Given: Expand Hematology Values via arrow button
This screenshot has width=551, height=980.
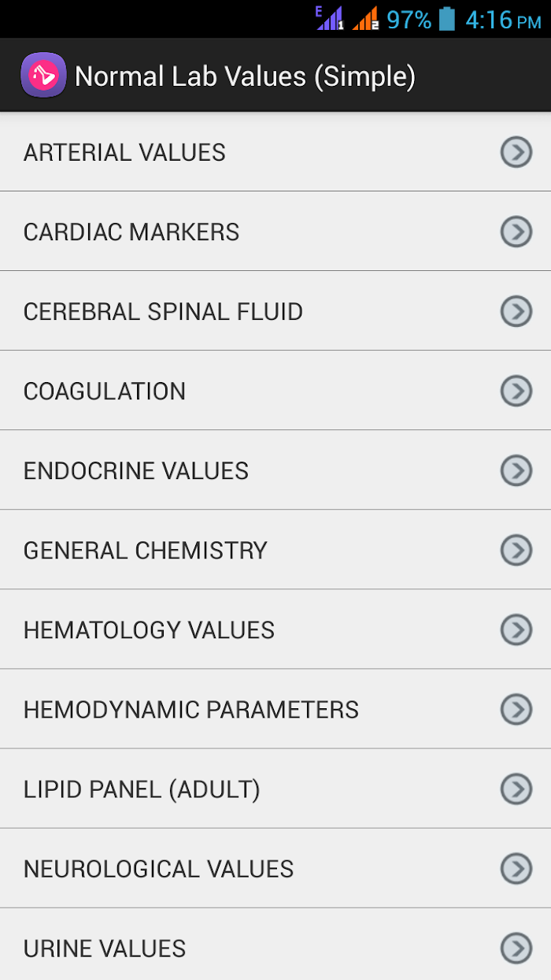Looking at the screenshot, I should pyautogui.click(x=516, y=629).
